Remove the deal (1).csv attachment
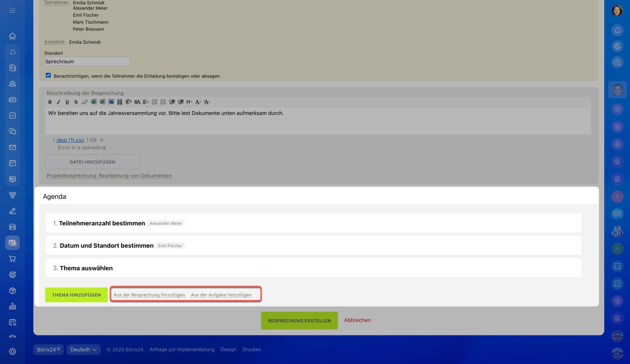The image size is (630, 364). (x=102, y=140)
